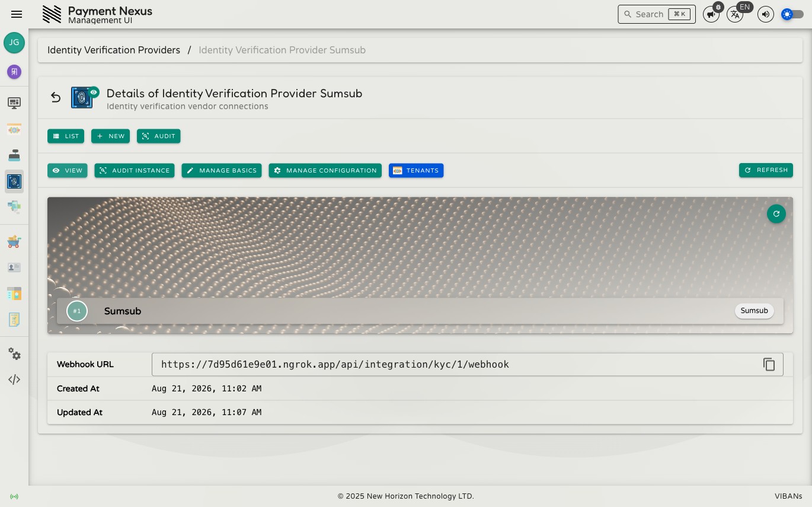Open the stamp icon in sidebar
The image size is (812, 507).
click(14, 155)
